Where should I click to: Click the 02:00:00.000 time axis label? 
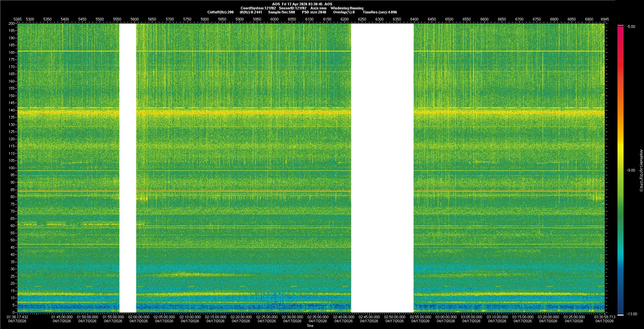139,317
